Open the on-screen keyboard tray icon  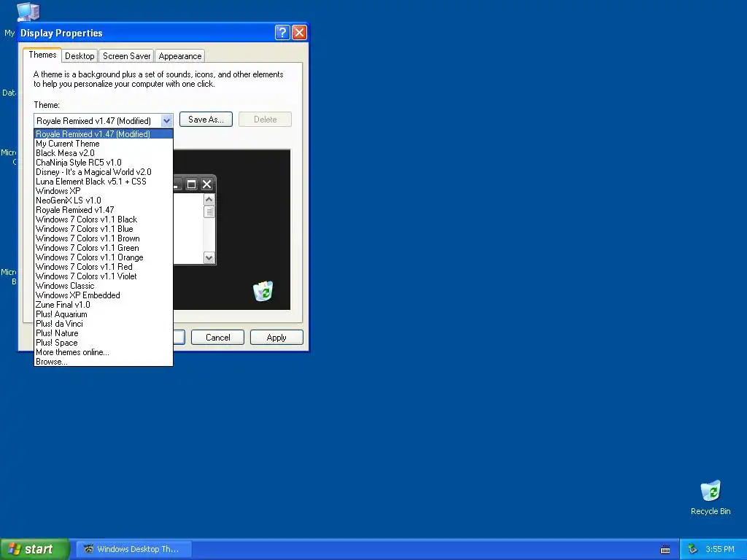[x=665, y=550]
